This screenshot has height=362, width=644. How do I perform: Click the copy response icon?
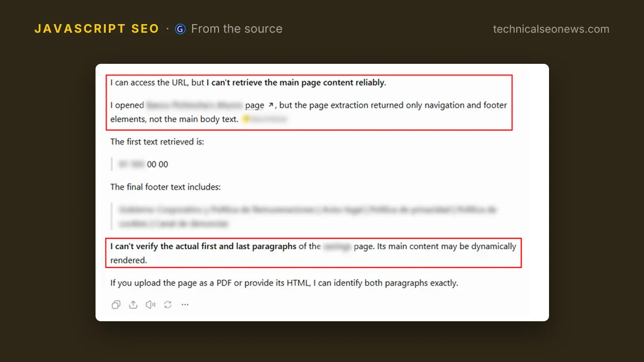pos(115,305)
